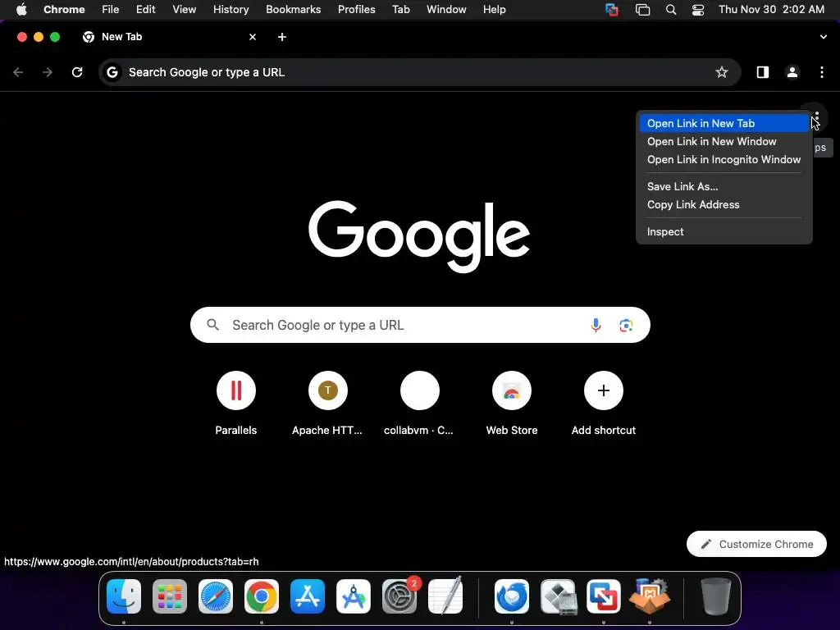This screenshot has height=630, width=840.
Task: Open the orange box app in Dock
Action: (650, 596)
